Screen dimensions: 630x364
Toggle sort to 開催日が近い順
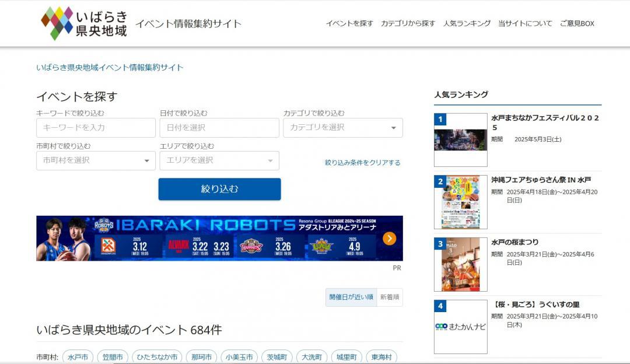351,297
